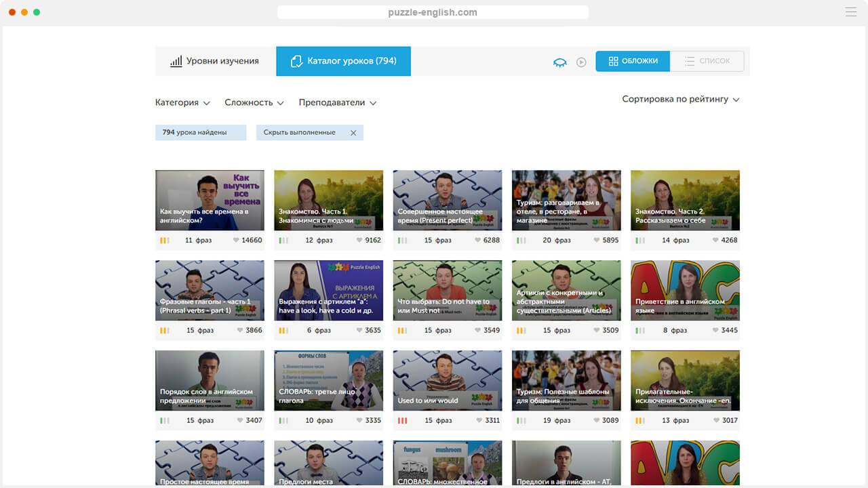868x488 pixels.
Task: Remove the Скрыть выполненные filter with X
Action: [x=353, y=133]
